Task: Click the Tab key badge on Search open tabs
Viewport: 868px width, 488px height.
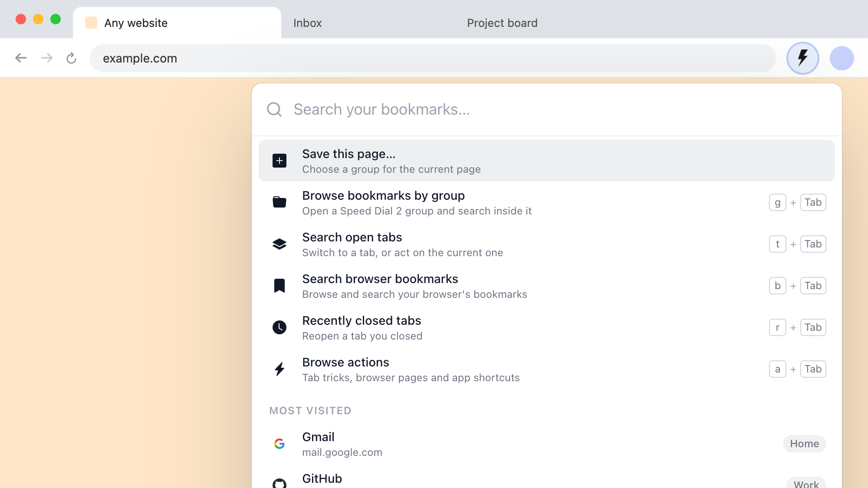Action: click(813, 244)
